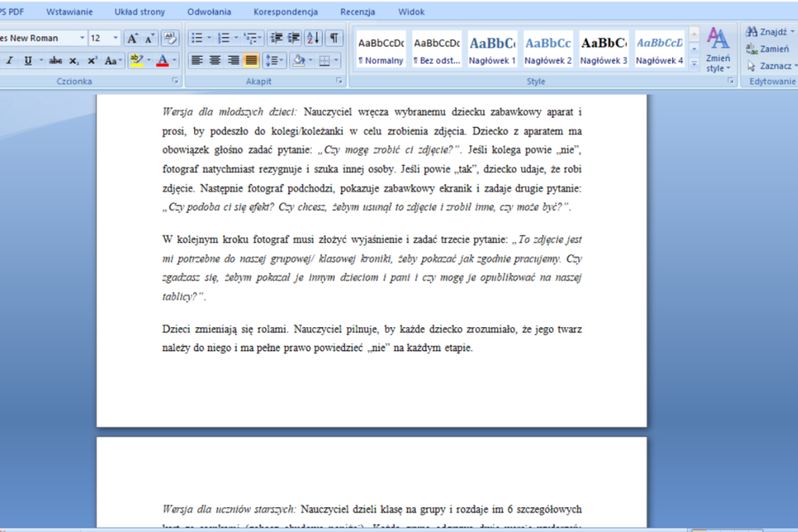Click the Grow Font button
Screen dimensions: 798x532
click(x=132, y=38)
